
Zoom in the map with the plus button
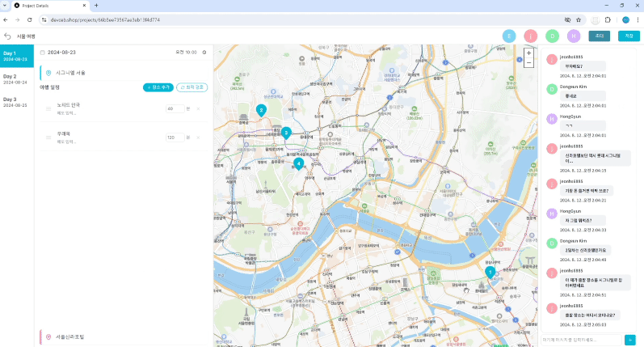pos(528,53)
